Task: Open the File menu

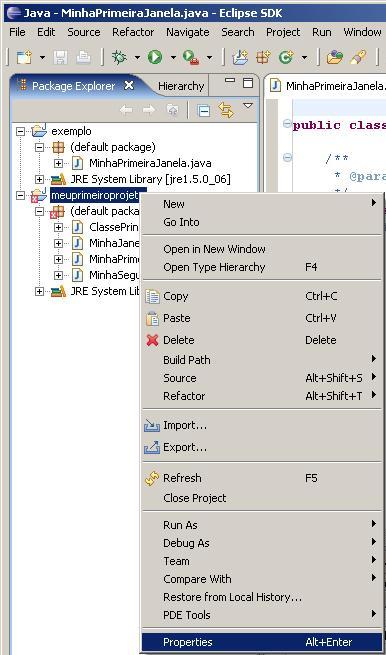Action: click(17, 32)
